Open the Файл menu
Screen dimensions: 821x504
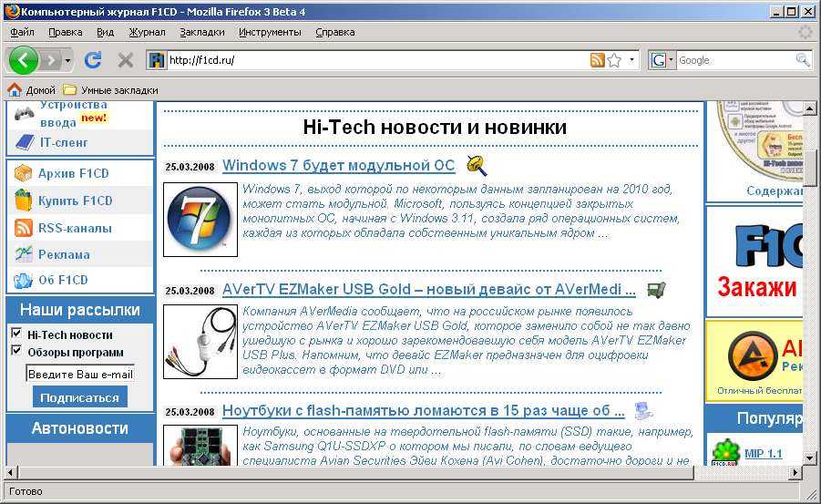[x=22, y=32]
